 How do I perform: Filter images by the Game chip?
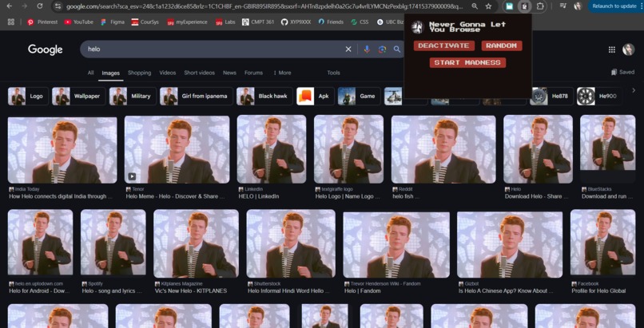pyautogui.click(x=359, y=97)
